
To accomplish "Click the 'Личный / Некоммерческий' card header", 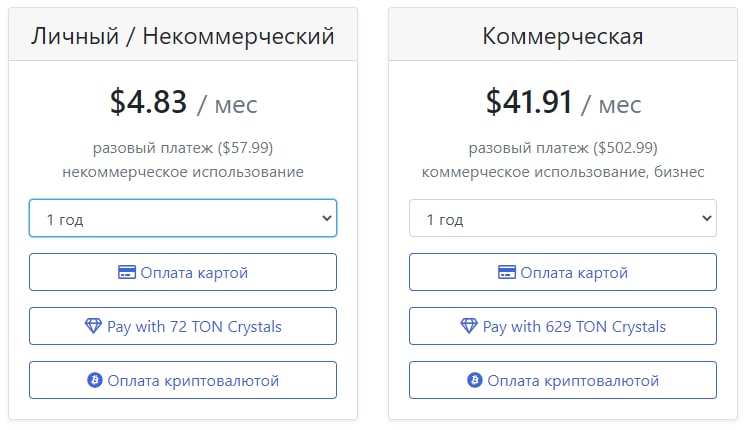I will tap(183, 34).
